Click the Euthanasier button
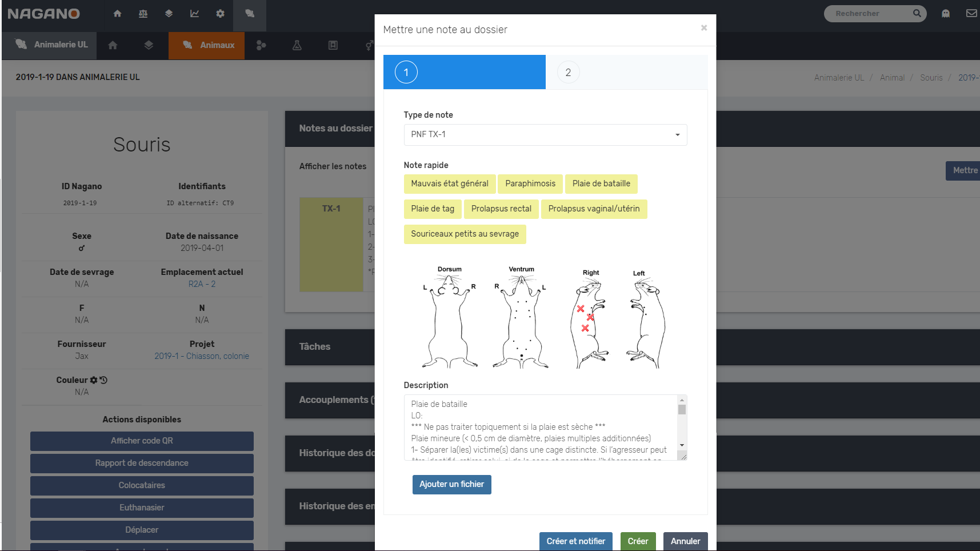This screenshot has width=980, height=551. click(142, 508)
